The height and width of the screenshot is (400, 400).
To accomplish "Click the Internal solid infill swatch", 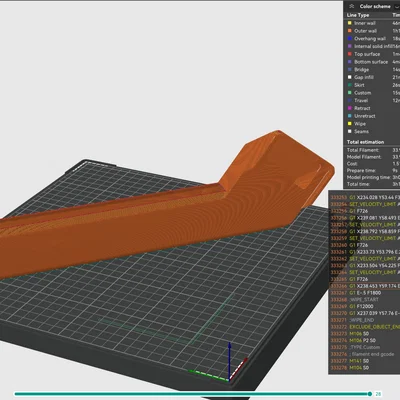I will point(350,46).
